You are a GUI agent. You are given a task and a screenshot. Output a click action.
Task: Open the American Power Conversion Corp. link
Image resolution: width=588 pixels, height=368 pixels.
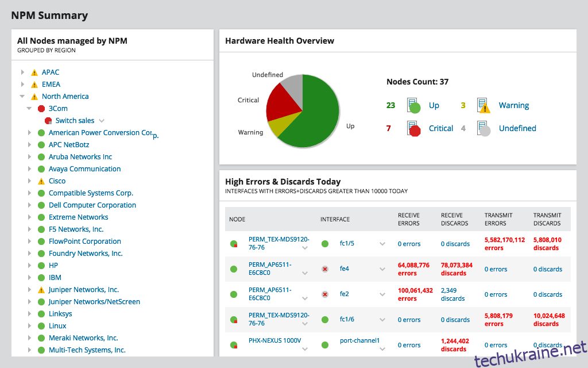[103, 133]
